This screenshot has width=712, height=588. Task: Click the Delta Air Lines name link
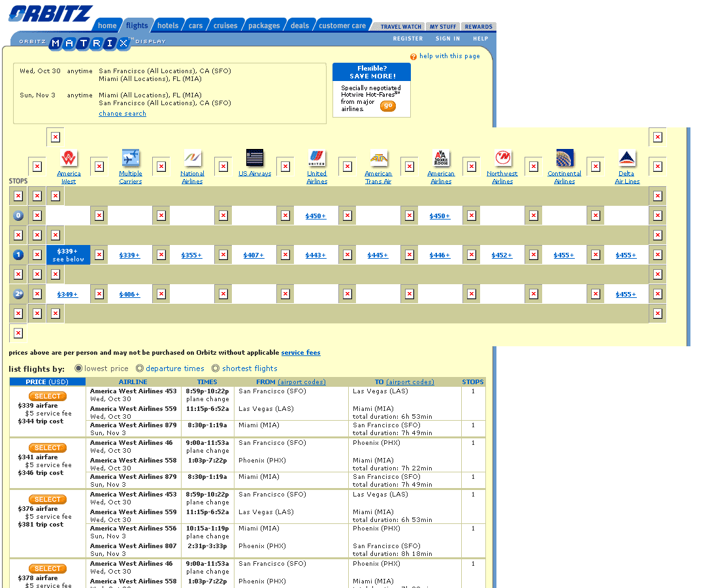tap(627, 177)
